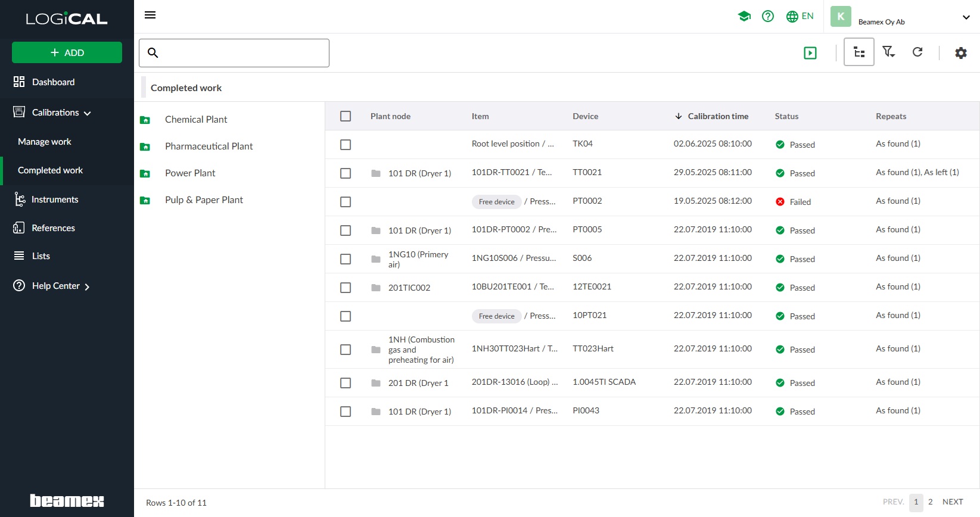Expand the Help Center submenu arrow
Viewport: 980px width, 517px height.
coord(87,287)
